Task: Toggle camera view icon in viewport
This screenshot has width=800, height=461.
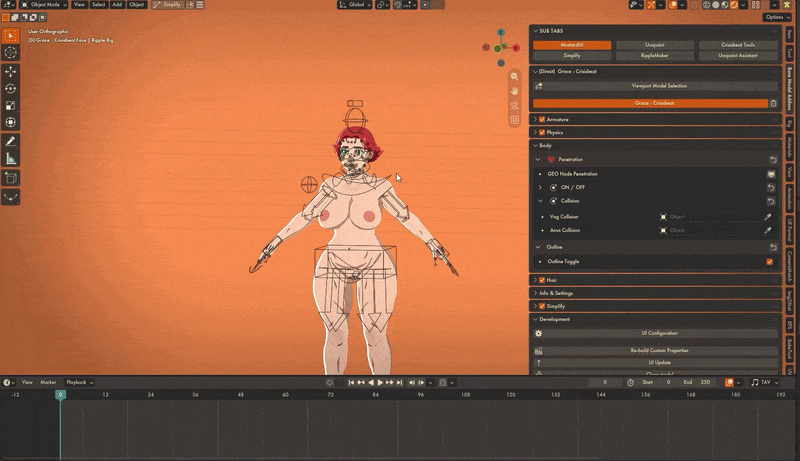Action: click(514, 106)
